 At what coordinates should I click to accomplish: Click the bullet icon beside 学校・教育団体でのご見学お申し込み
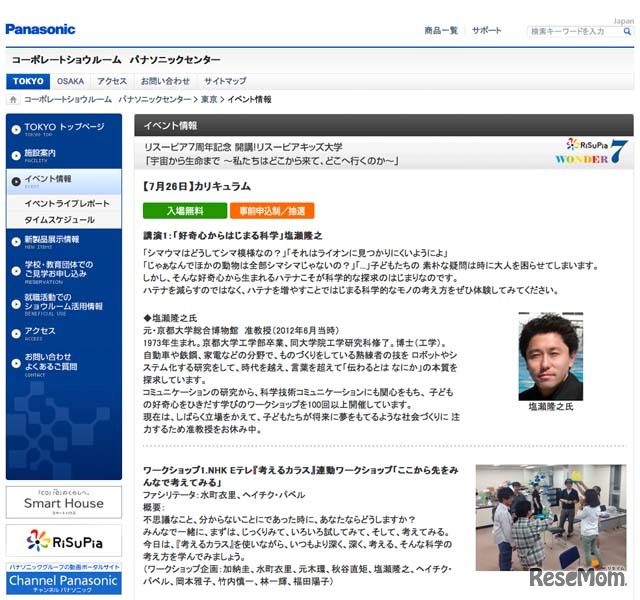[16, 271]
